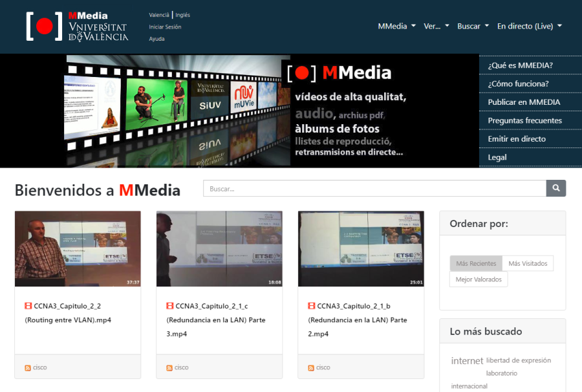The width and height of the screenshot is (582, 392).
Task: Select Emitir en directo menu item
Action: (x=530, y=139)
